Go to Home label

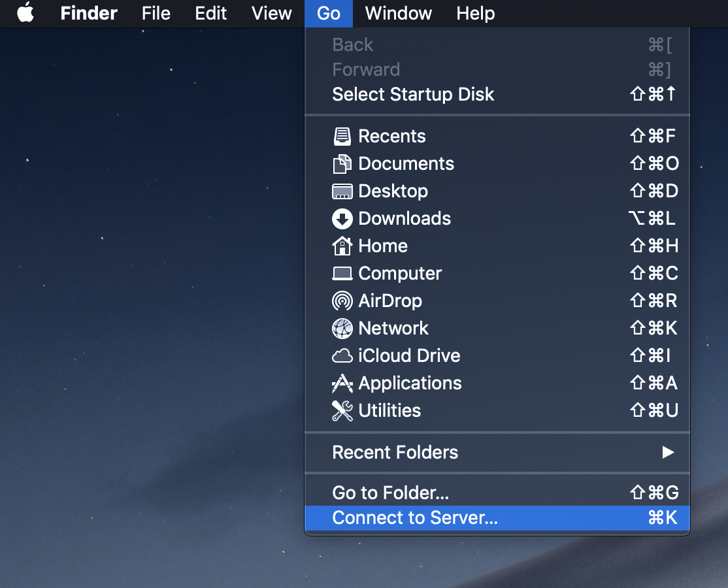pyautogui.click(x=383, y=246)
